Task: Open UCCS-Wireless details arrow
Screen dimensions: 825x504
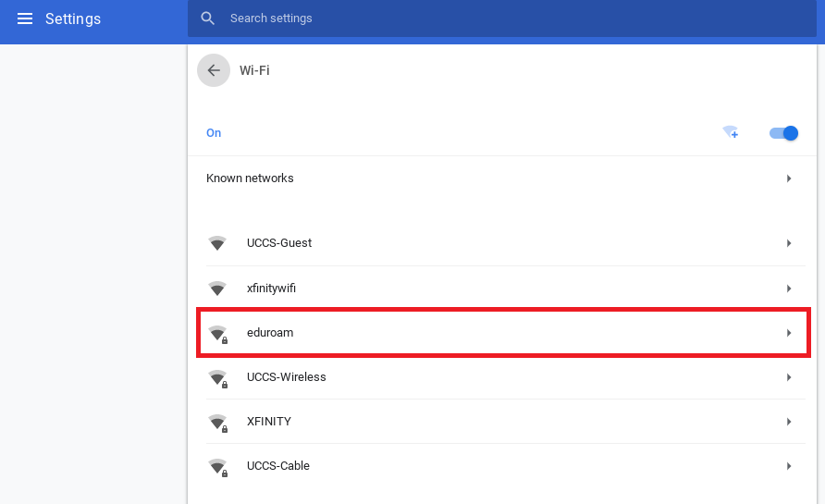Action: coord(789,377)
